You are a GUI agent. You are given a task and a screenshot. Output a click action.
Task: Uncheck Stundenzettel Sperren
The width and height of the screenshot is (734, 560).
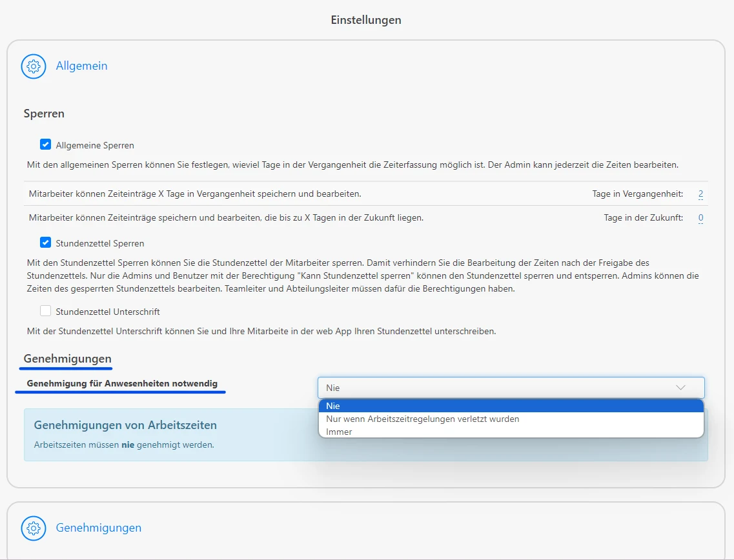(45, 243)
